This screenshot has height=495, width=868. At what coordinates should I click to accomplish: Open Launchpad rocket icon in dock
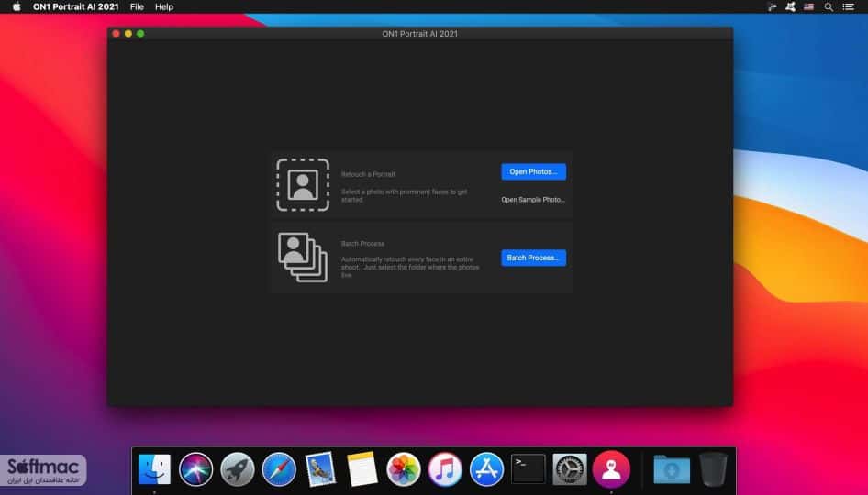pyautogui.click(x=238, y=469)
